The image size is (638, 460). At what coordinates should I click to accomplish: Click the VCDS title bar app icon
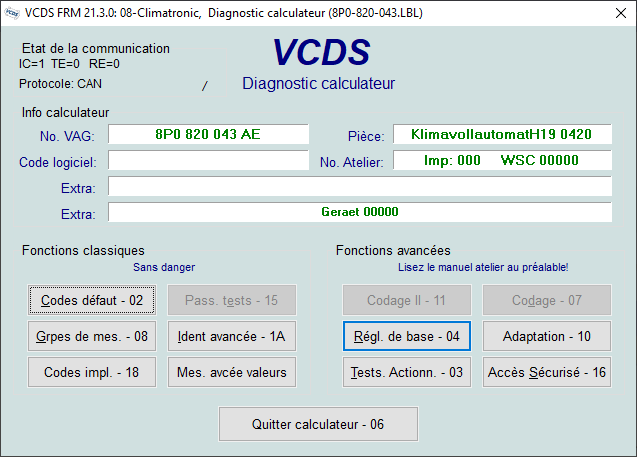coord(12,13)
